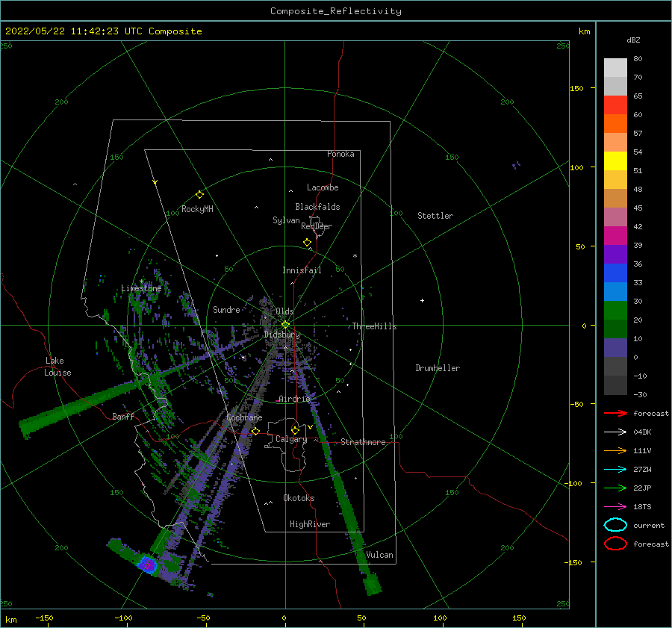Screen dimensions: 672x628
Task: Select the dark gray -10 dBZ swatch
Action: tap(615, 385)
